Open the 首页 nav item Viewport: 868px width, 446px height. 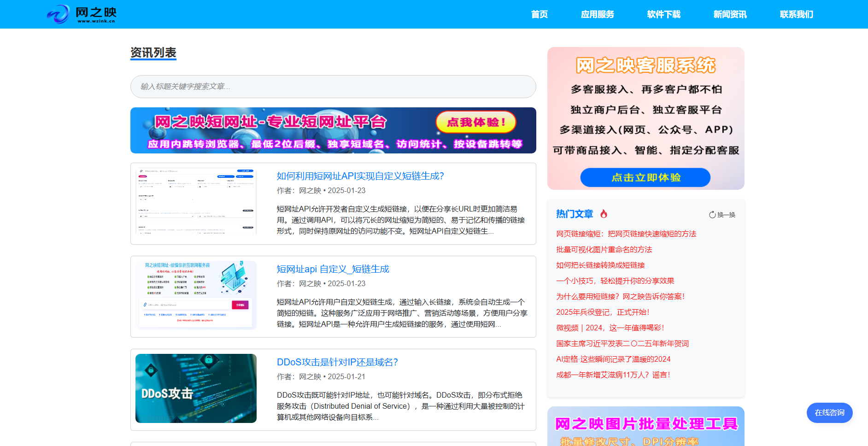[540, 14]
